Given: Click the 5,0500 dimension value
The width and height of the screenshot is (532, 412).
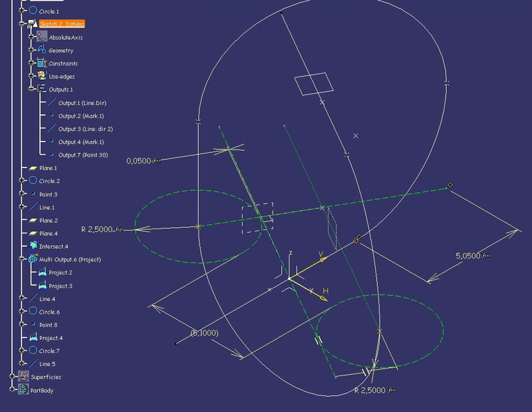Looking at the screenshot, I should pos(468,255).
